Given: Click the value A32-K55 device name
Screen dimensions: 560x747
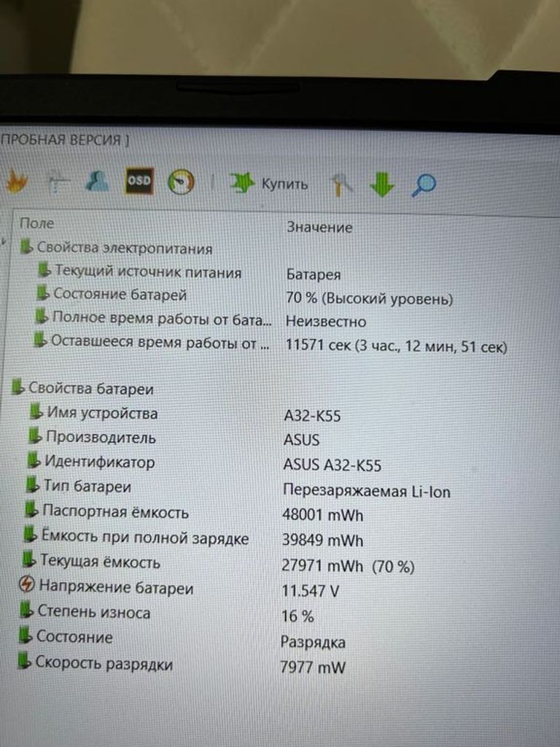Looking at the screenshot, I should 312,416.
